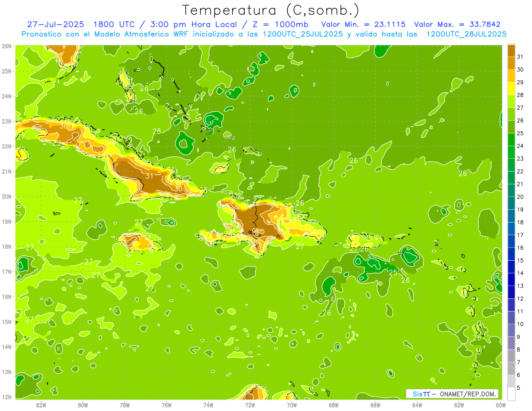This screenshot has width=532, height=411.
Task: Click purple legend swatch between 9 and 10
Action: [x=511, y=330]
